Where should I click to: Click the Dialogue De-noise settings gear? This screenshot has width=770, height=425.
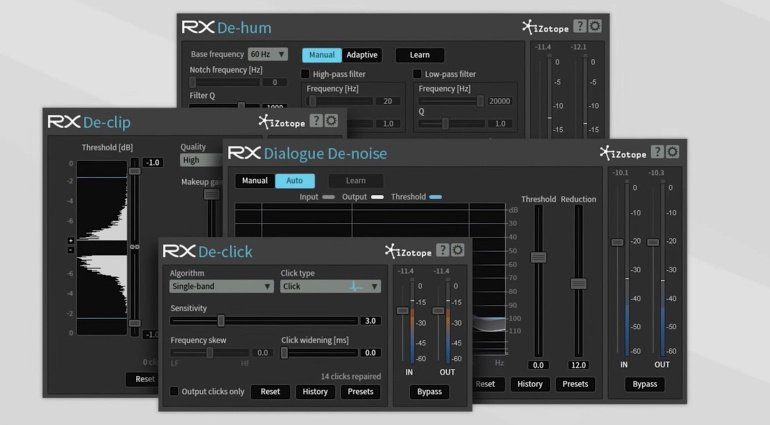[x=672, y=152]
